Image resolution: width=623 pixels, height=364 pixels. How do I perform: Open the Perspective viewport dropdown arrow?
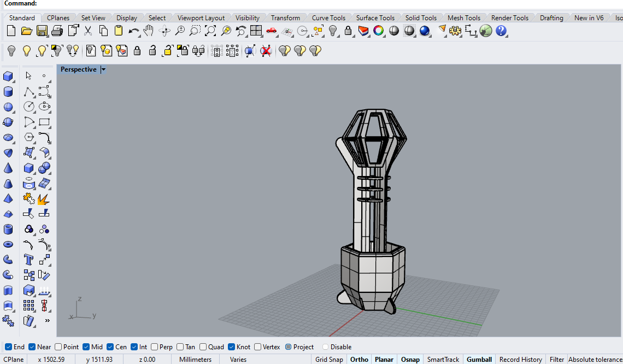[103, 69]
